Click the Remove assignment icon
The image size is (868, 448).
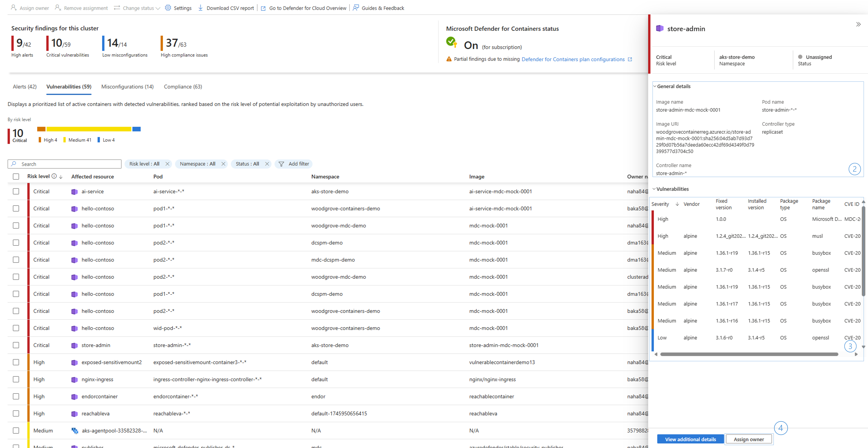click(58, 7)
